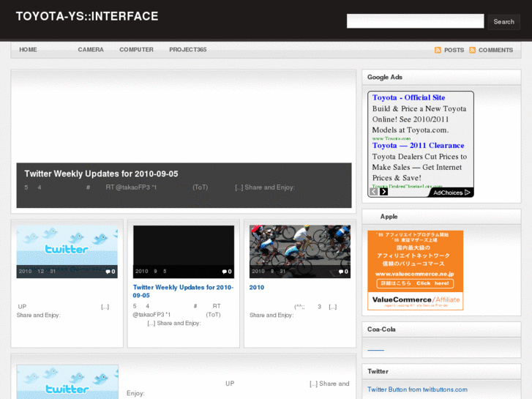Select the PROJECT365 navigation item

pos(187,50)
